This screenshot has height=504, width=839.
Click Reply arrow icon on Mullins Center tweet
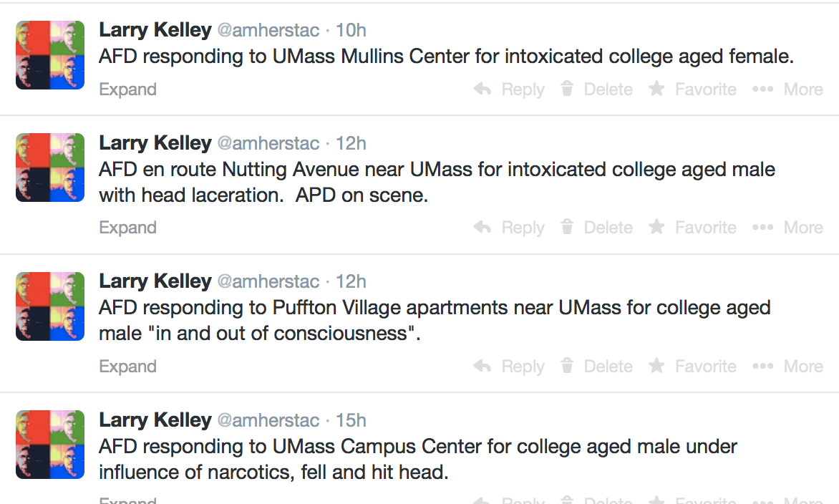tap(482, 89)
